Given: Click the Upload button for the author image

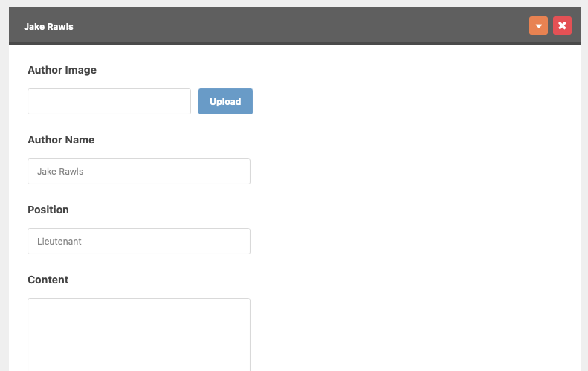Looking at the screenshot, I should point(225,102).
